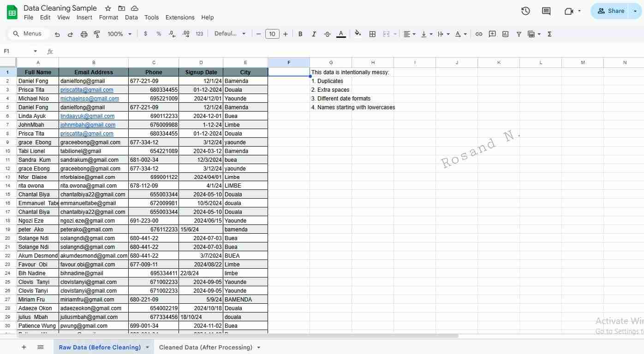Select the borders tool icon
Image resolution: width=644 pixels, height=354 pixels.
[372, 34]
